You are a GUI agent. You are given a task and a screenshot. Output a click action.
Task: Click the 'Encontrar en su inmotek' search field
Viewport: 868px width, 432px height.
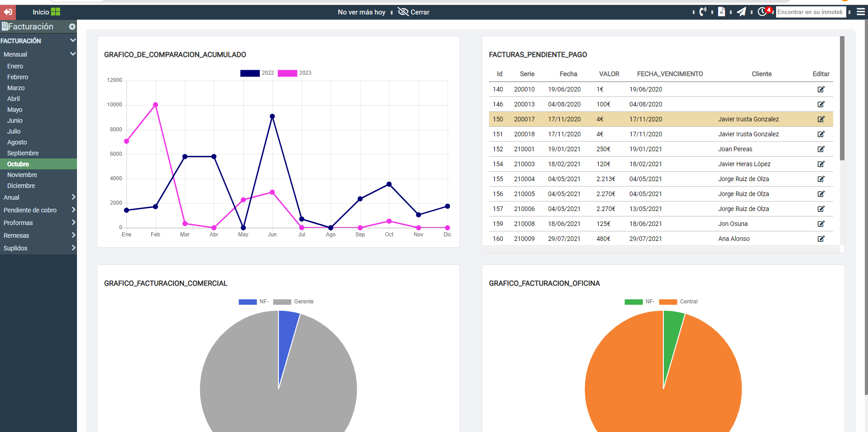pos(811,12)
